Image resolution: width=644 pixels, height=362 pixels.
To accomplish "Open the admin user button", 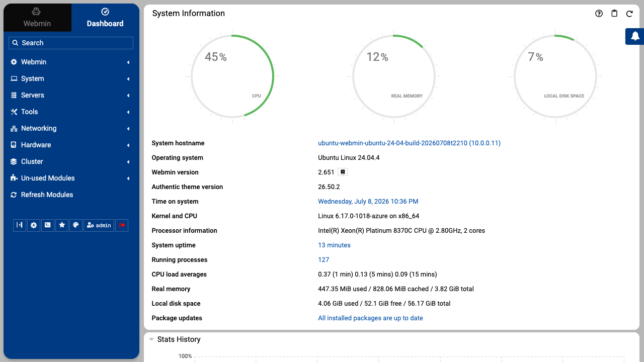I will click(99, 225).
